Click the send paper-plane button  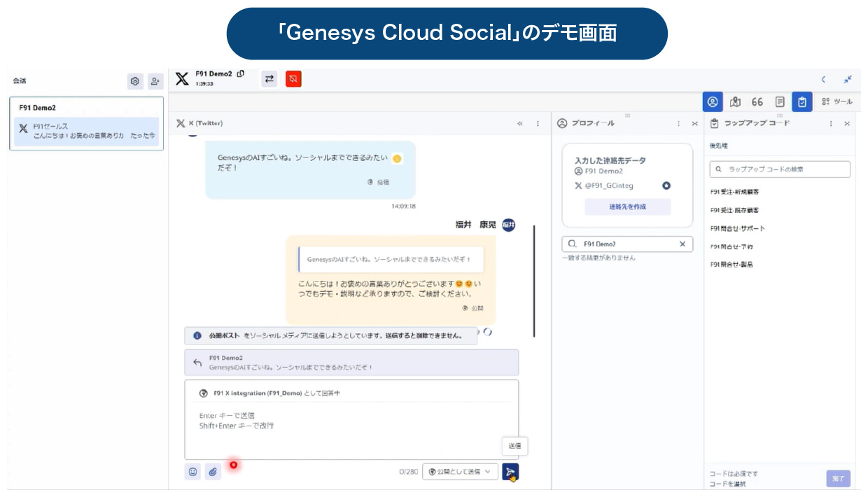[510, 472]
